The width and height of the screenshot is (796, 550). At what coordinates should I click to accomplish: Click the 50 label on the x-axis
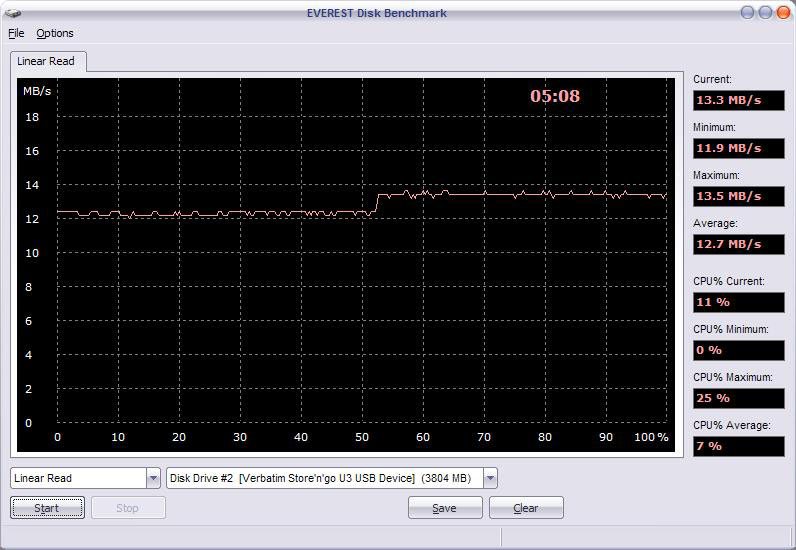click(362, 437)
